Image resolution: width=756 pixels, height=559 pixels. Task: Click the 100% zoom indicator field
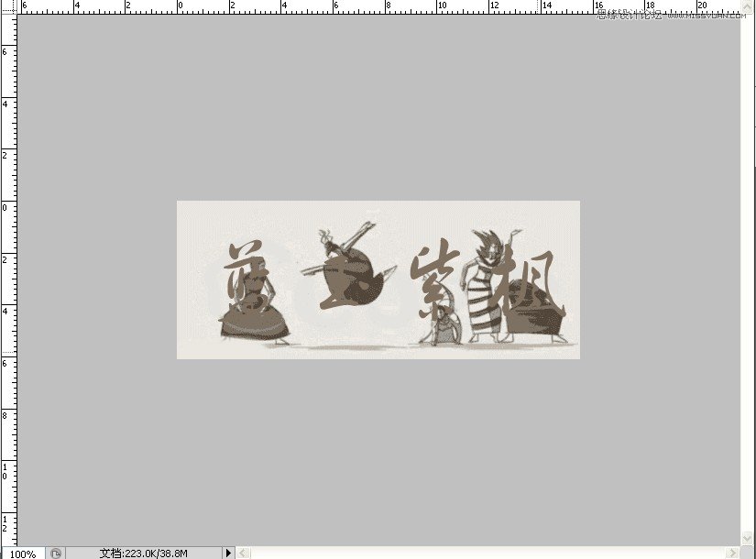coord(23,552)
